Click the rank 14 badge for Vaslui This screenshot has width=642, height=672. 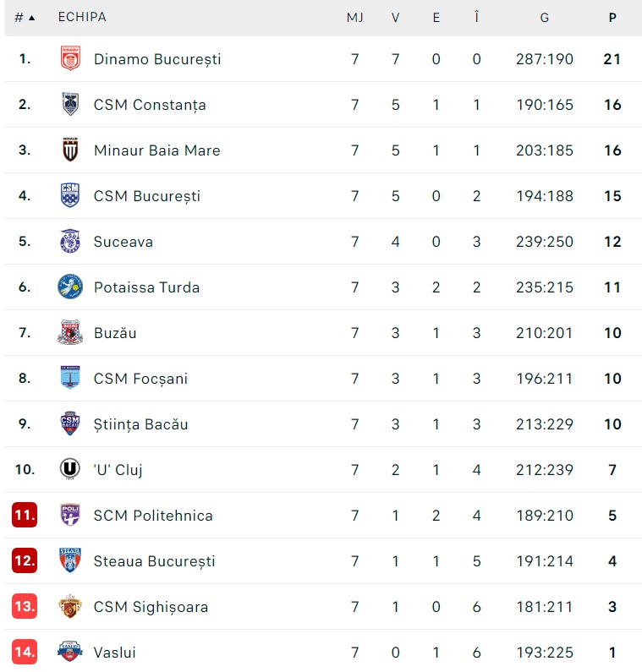pos(25,653)
